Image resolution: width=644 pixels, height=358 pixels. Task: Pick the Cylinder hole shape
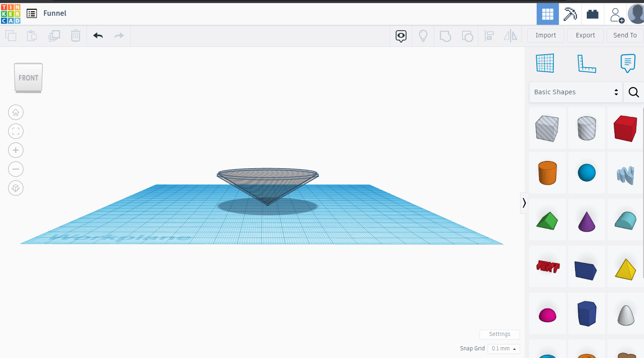coord(587,128)
